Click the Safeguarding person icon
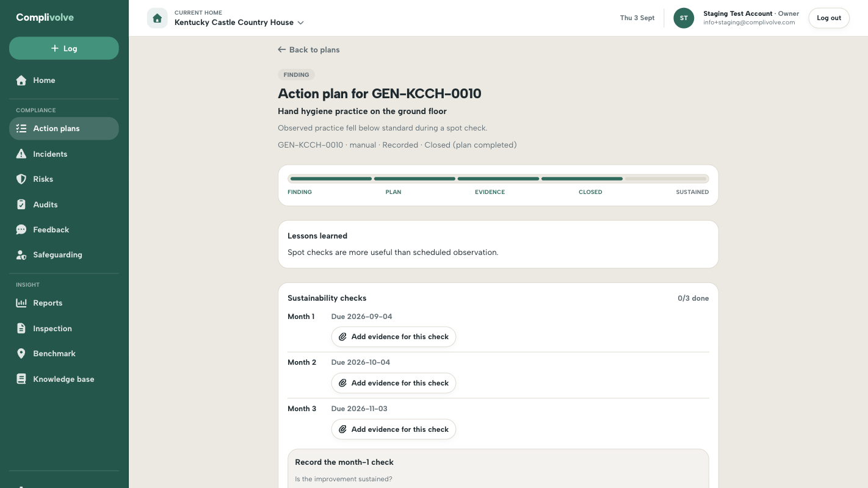The width and height of the screenshot is (868, 488). point(21,255)
